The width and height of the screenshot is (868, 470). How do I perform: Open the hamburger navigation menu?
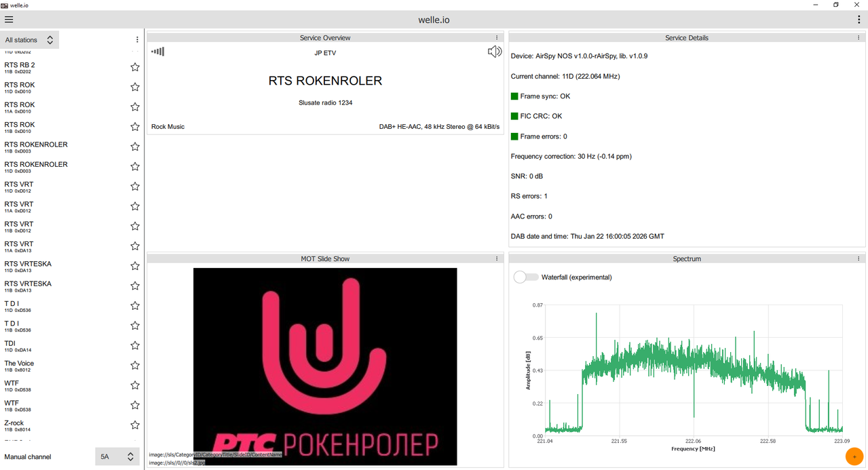[x=9, y=20]
